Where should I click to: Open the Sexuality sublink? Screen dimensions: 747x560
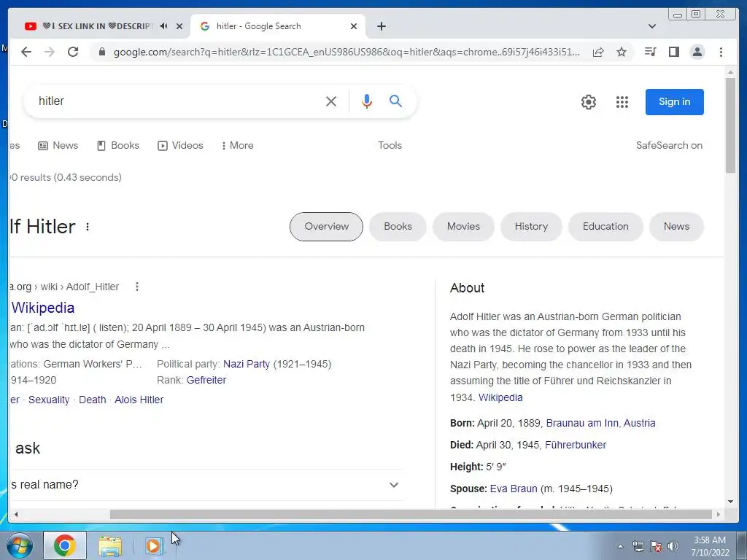49,400
